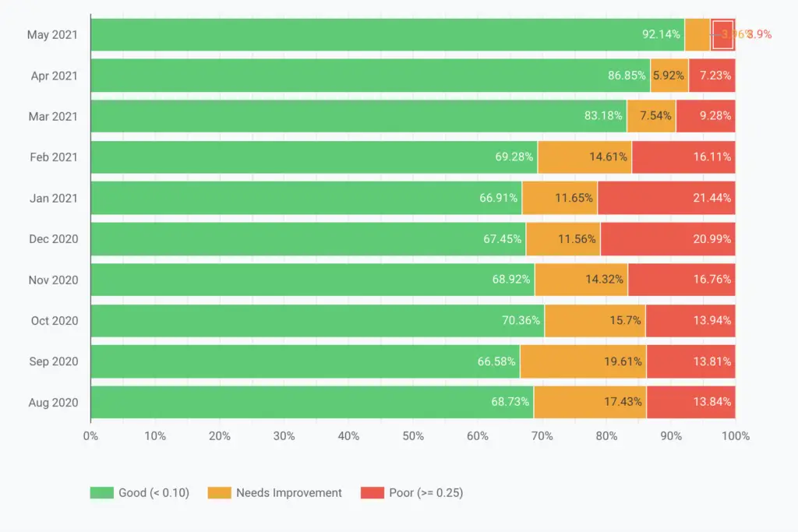Image resolution: width=798 pixels, height=532 pixels.
Task: Select the Needs Improvement legend label
Action: pos(288,492)
